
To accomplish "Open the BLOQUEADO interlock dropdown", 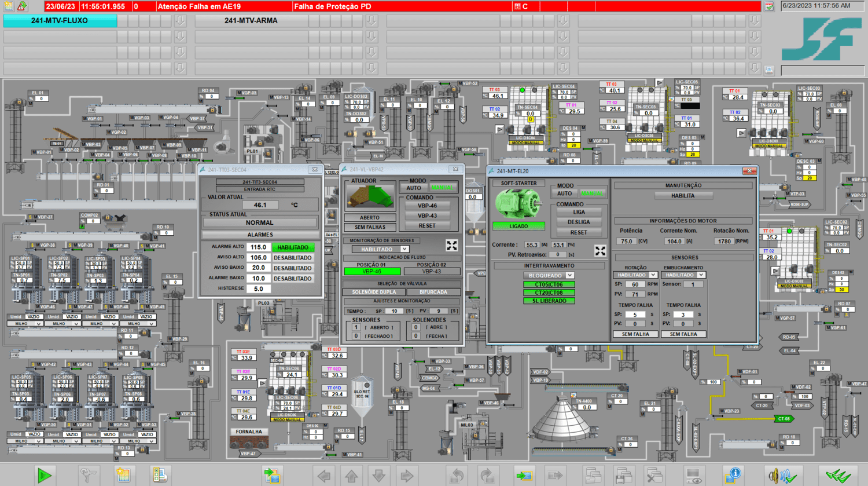I will tap(549, 275).
